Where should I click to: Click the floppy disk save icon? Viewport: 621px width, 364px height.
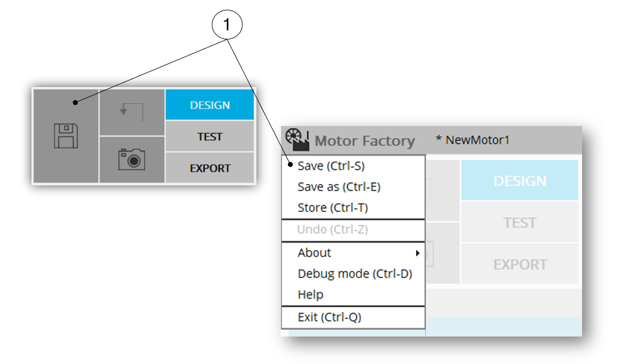66,136
